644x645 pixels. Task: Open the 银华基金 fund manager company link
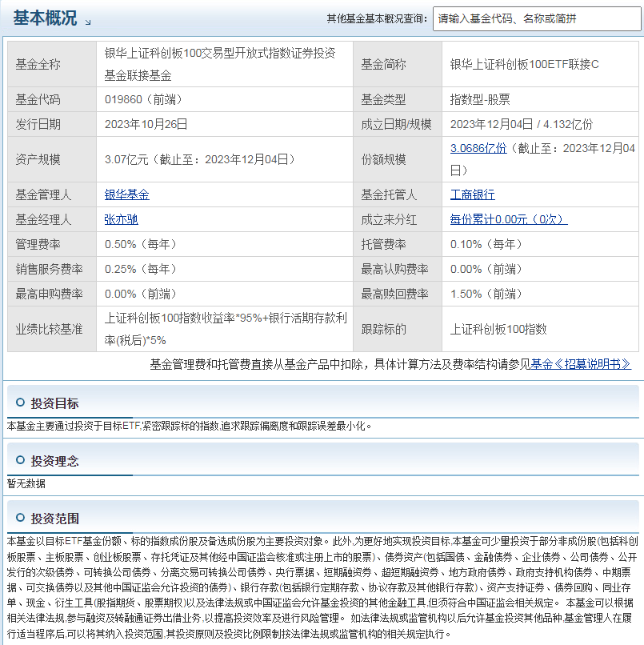pos(126,194)
